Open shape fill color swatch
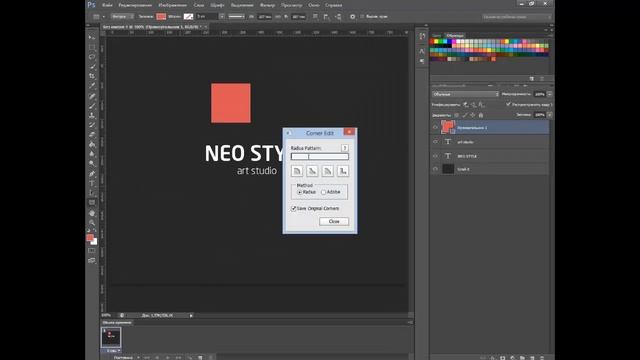The image size is (640, 360). click(161, 17)
